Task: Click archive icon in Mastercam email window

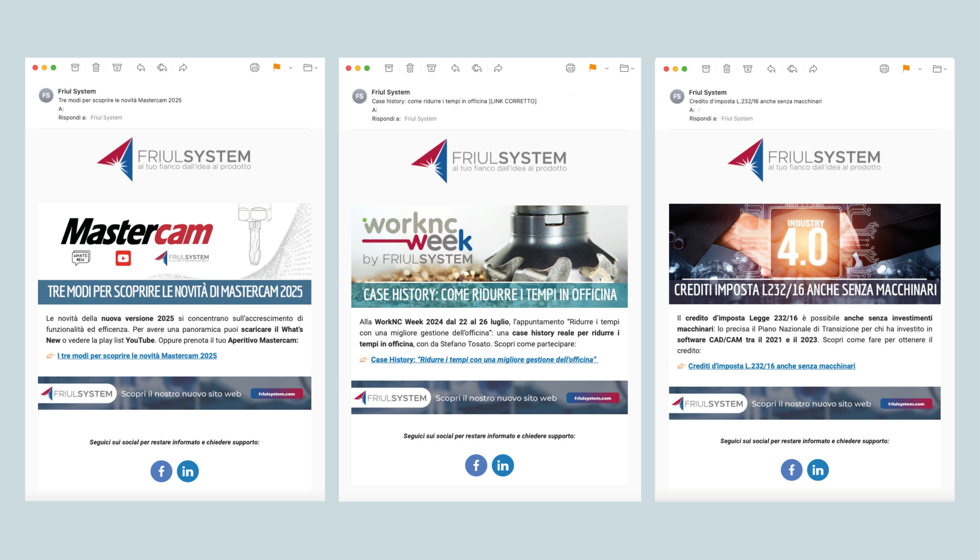Action: coord(75,68)
